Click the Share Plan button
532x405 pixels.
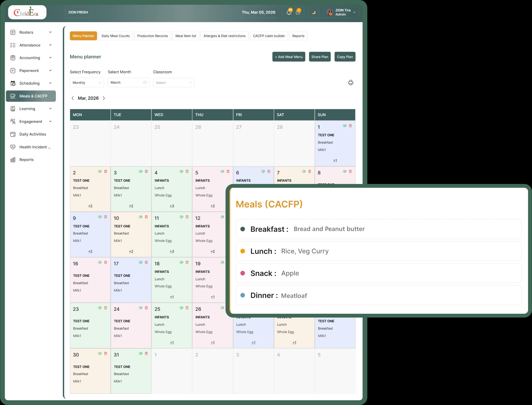320,57
